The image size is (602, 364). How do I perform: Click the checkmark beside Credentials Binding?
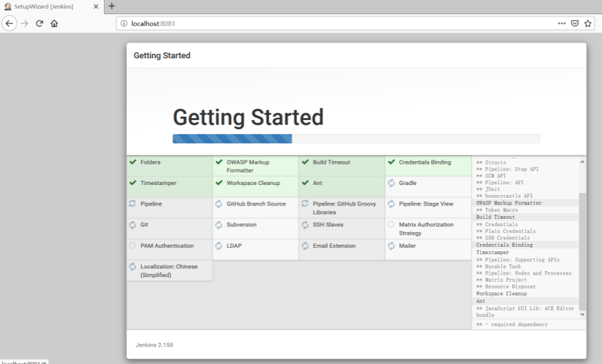coord(391,162)
